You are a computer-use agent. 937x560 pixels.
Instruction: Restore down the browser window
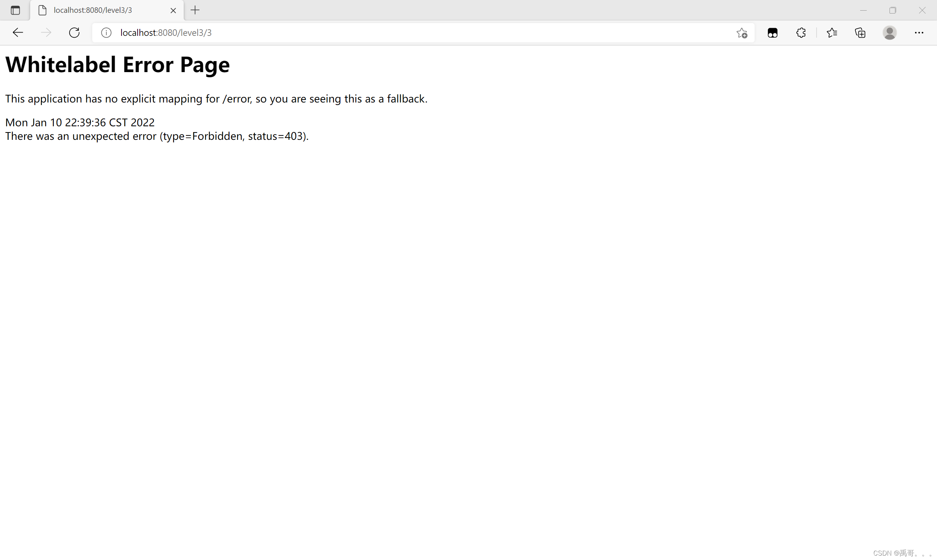tap(892, 10)
